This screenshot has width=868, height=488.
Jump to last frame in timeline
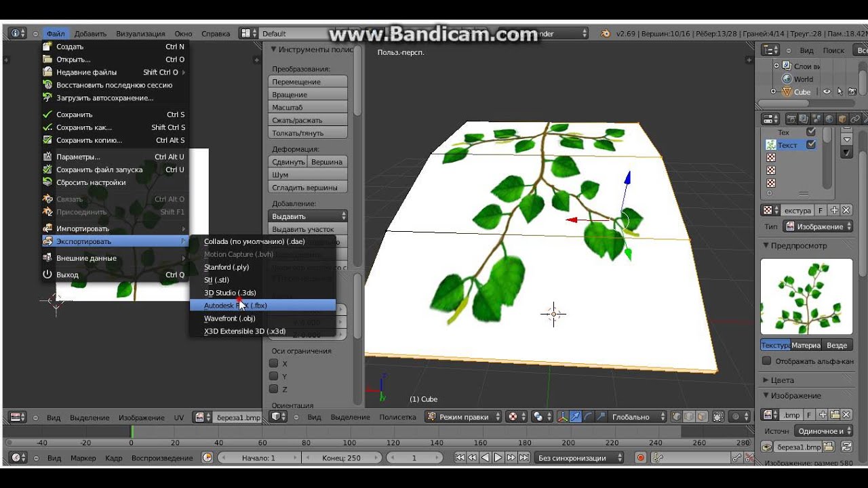click(524, 457)
